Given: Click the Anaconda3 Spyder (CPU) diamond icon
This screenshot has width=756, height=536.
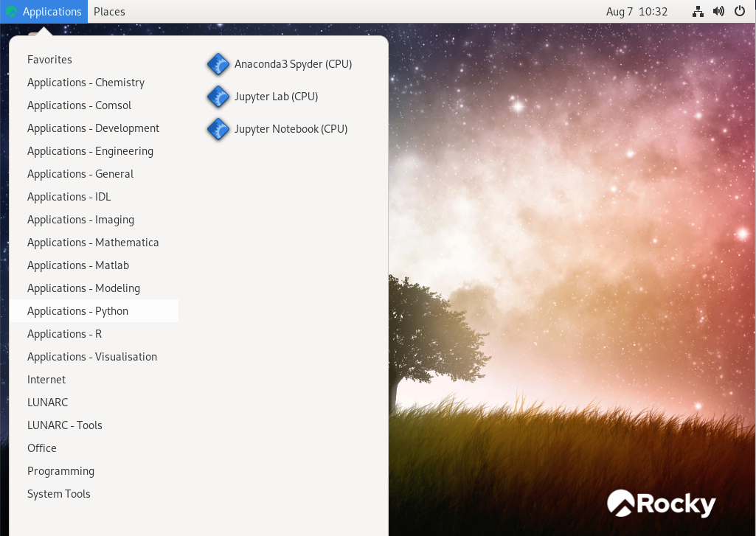Looking at the screenshot, I should (x=218, y=64).
